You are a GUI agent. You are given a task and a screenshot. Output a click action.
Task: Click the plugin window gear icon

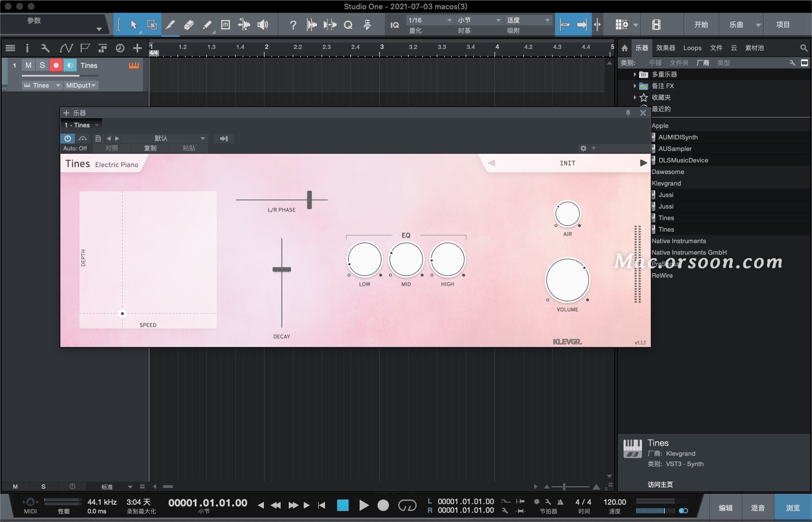(x=583, y=148)
